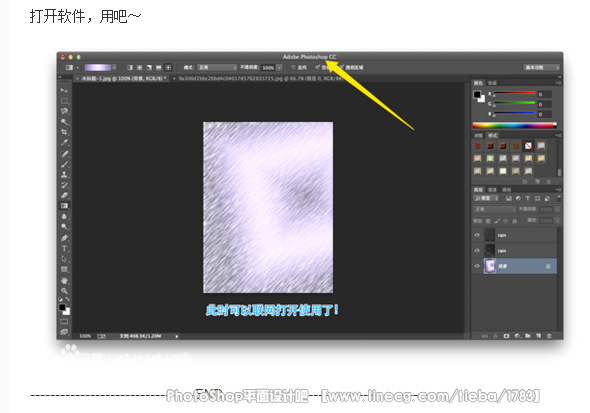Open the layer filter type dropdown
Image resolution: width=590 pixels, height=413 pixels.
[486, 198]
